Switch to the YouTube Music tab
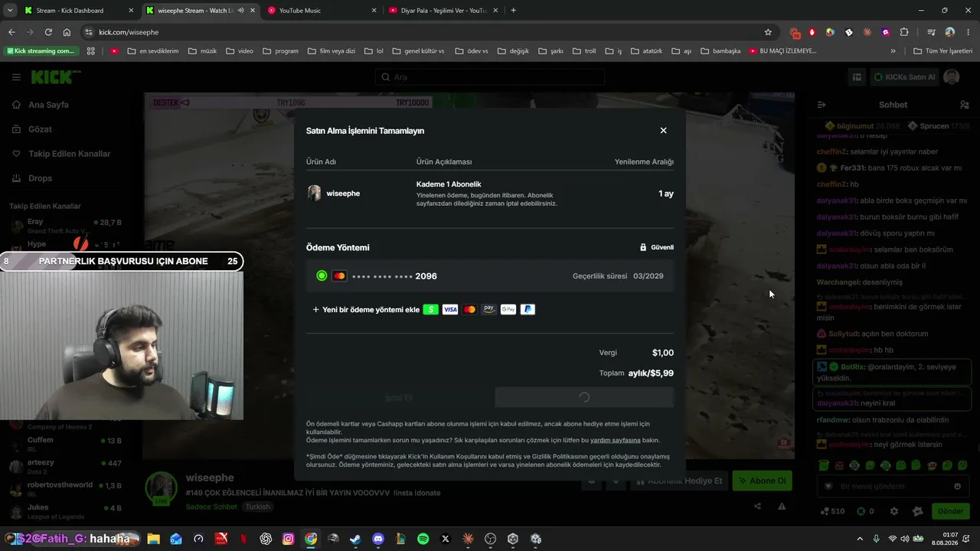Viewport: 980px width, 551px height. click(322, 11)
